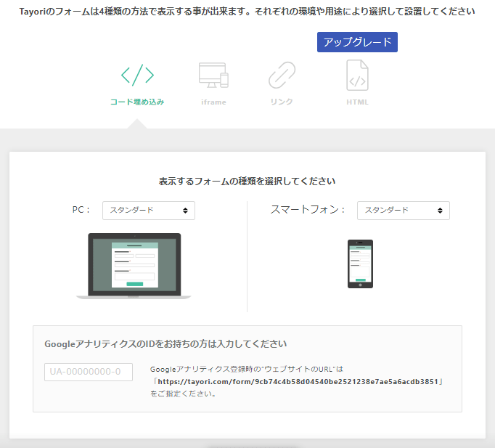Click the PC: label
Screen dimensions: 495x448
pos(81,210)
